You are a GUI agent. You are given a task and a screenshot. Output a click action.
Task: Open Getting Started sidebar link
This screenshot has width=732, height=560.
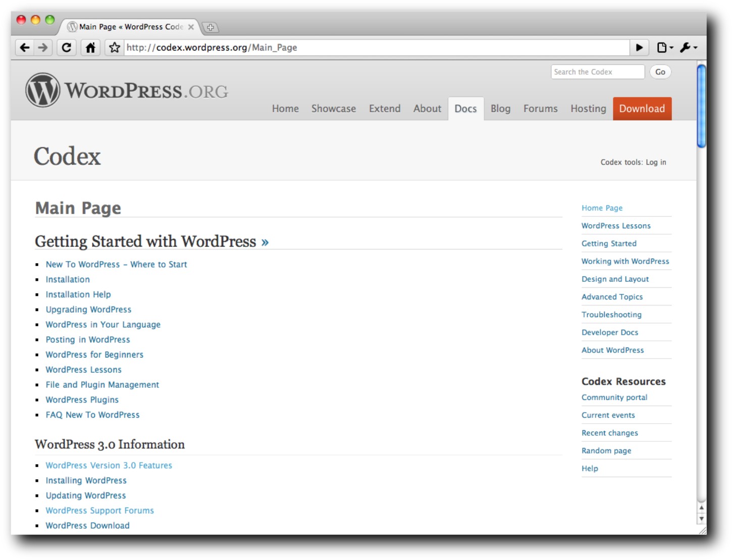click(x=609, y=243)
